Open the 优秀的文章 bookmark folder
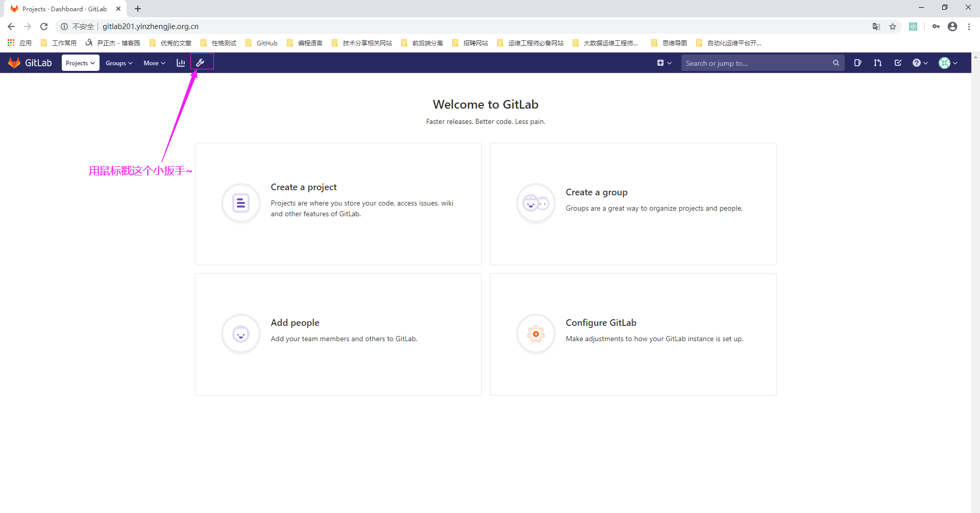The width and height of the screenshot is (980, 513). point(170,43)
